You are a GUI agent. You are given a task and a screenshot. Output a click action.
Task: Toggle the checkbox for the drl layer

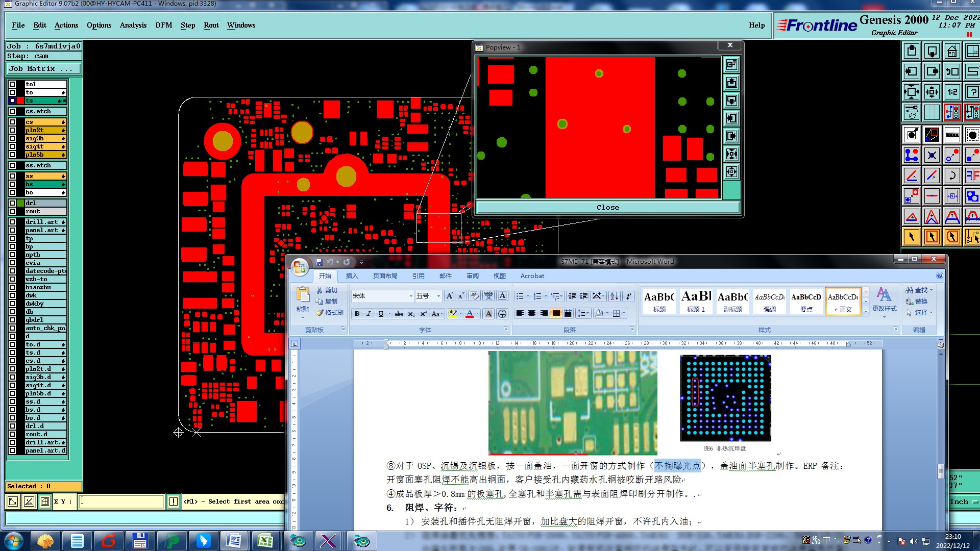12,203
